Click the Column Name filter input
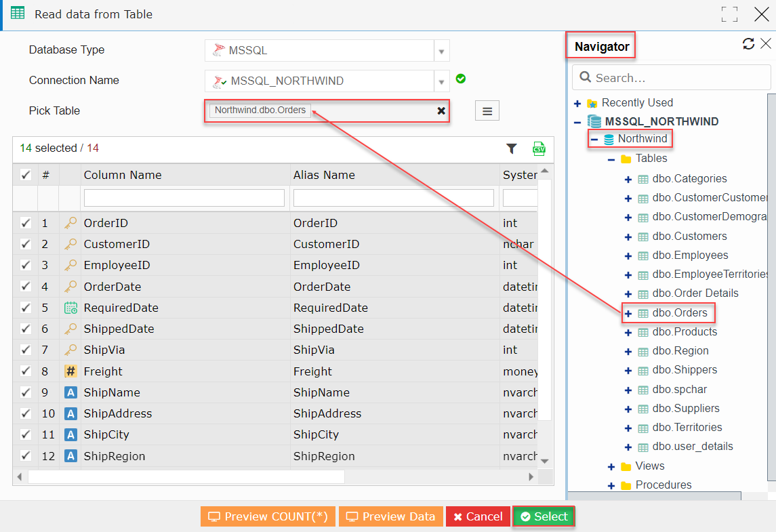 (x=184, y=198)
